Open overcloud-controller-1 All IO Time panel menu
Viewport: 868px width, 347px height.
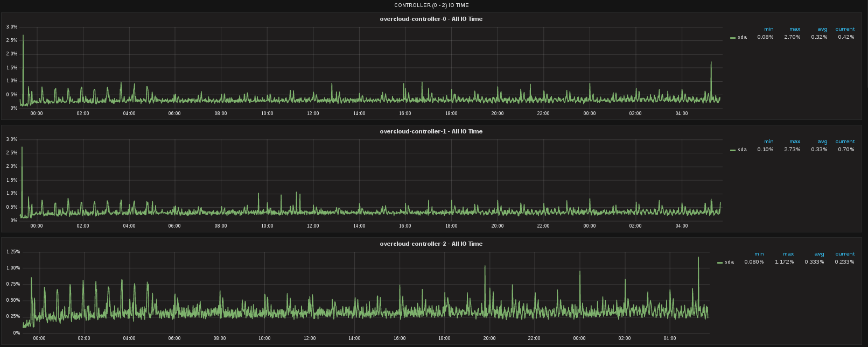tap(431, 131)
